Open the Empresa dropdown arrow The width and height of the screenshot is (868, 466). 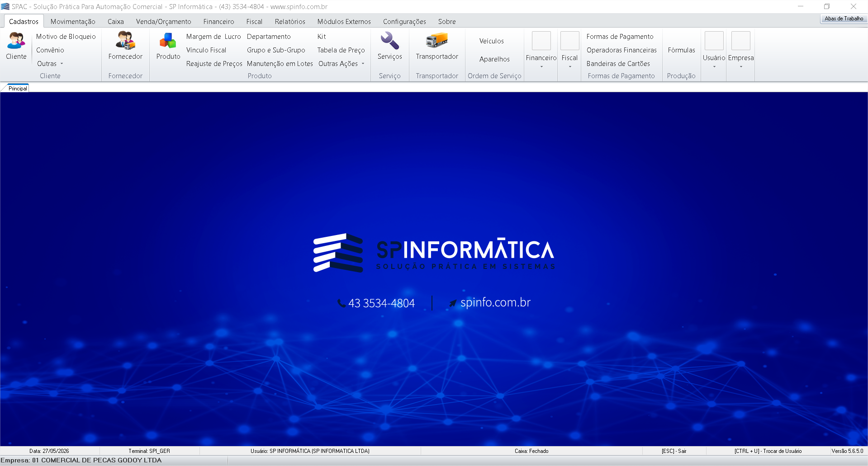point(740,67)
